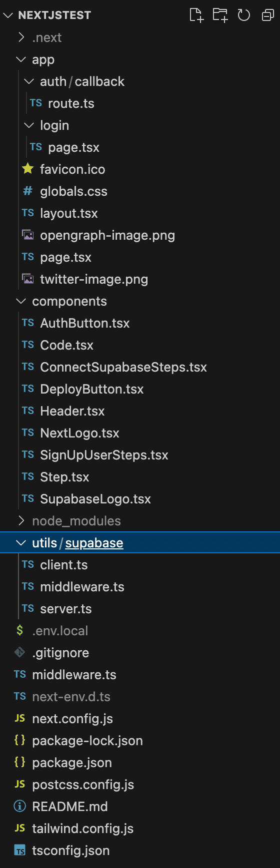The width and height of the screenshot is (280, 868).
Task: Collapse the components folder
Action: 21,301
